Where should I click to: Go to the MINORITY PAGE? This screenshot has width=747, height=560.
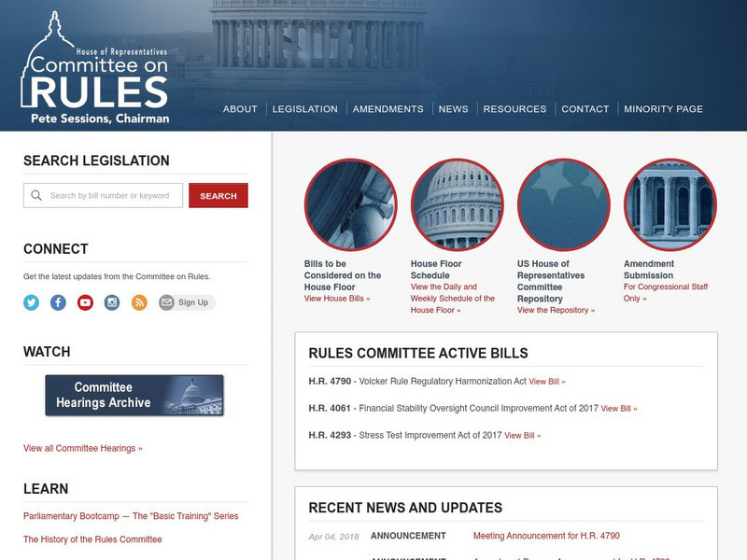click(663, 108)
